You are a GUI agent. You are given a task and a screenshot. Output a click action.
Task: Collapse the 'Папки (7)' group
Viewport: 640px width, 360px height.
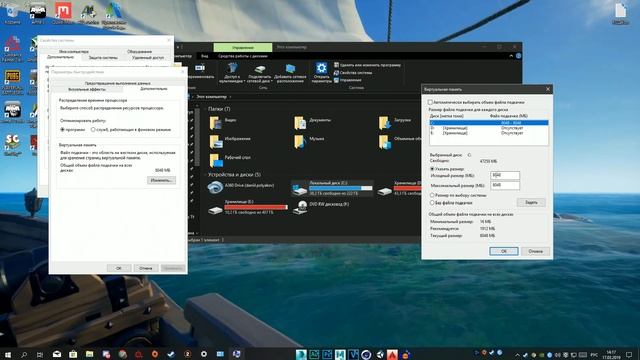tap(205, 109)
